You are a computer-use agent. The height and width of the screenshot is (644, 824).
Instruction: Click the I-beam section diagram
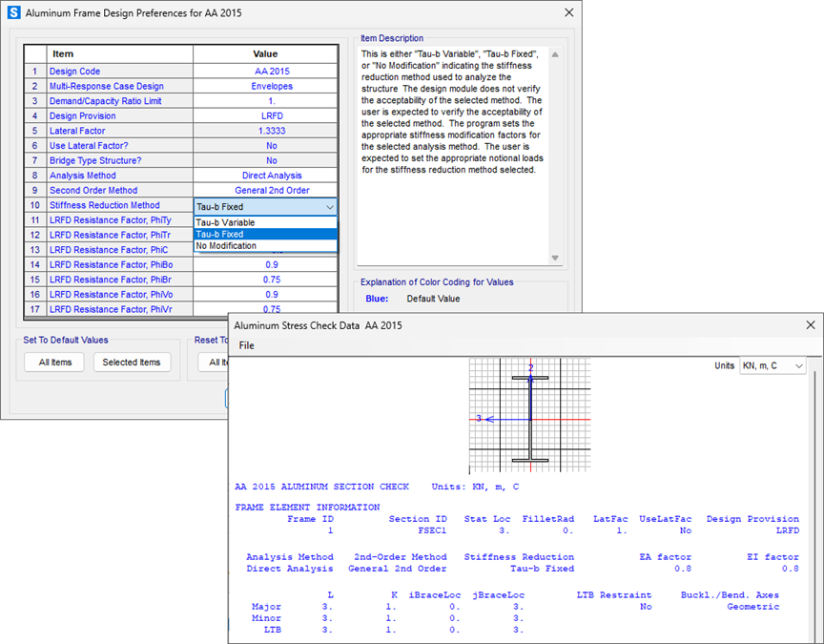pos(530,418)
